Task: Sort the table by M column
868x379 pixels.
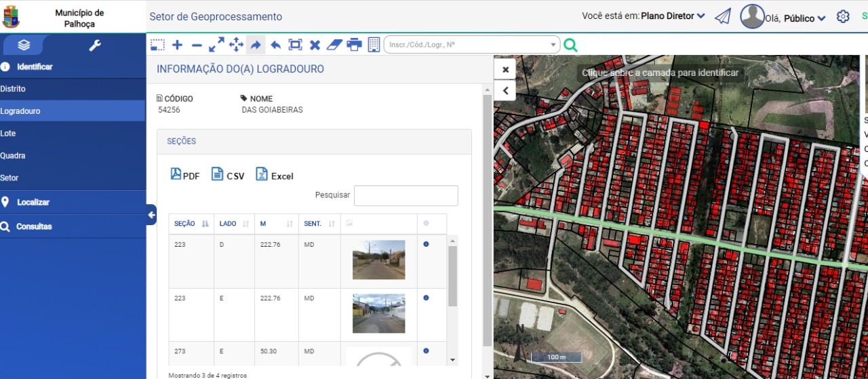Action: (277, 224)
